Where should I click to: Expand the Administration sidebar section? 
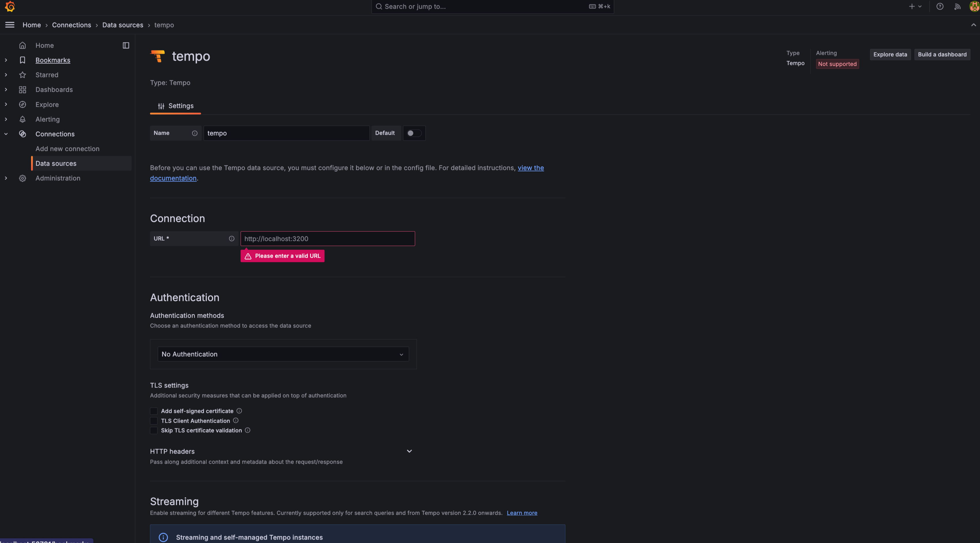[6, 178]
